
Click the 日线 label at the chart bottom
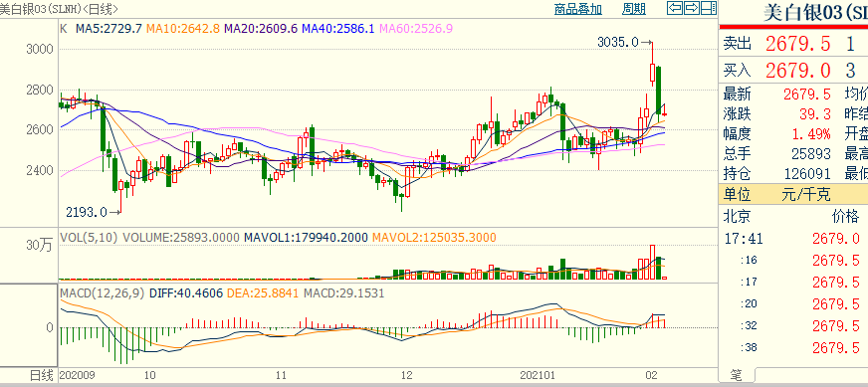[41, 375]
